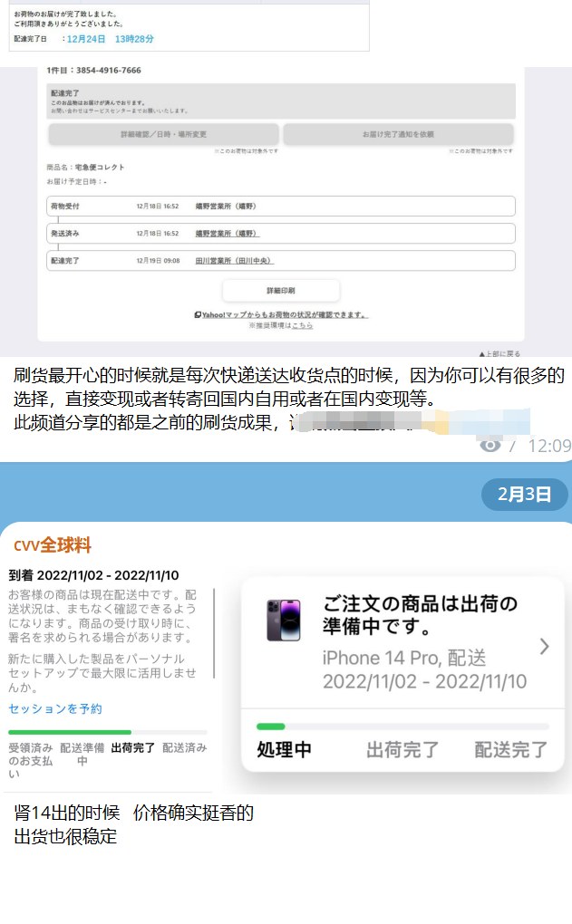Click the 詳細印刷 button

click(x=281, y=291)
